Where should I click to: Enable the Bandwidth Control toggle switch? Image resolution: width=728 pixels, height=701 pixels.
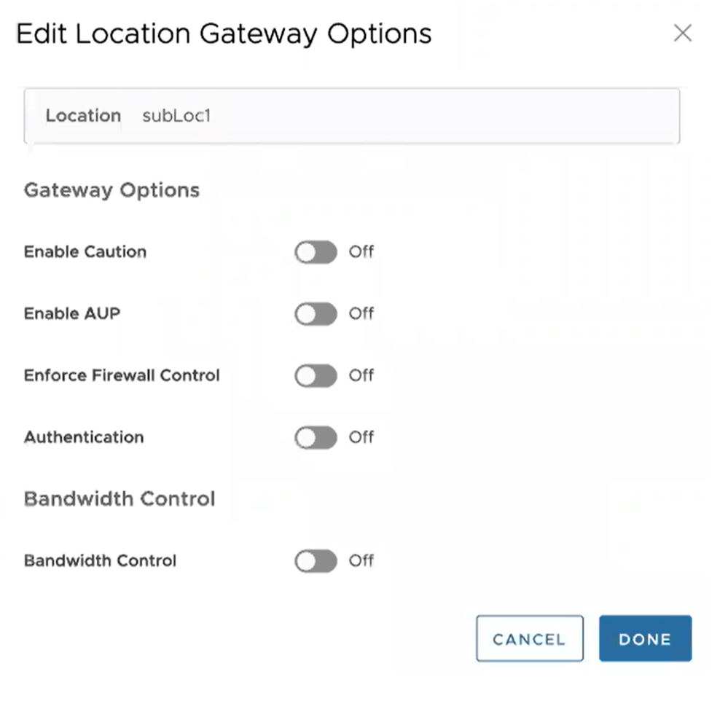tap(316, 561)
